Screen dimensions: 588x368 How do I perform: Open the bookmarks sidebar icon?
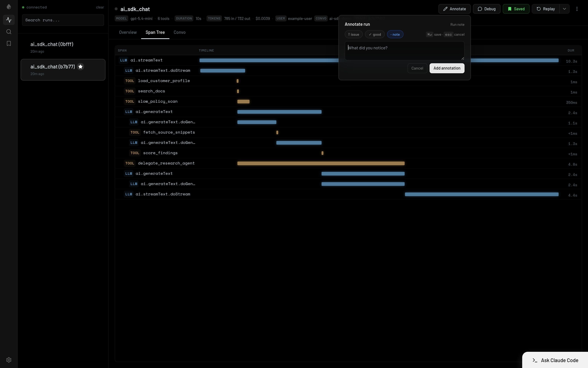point(9,44)
